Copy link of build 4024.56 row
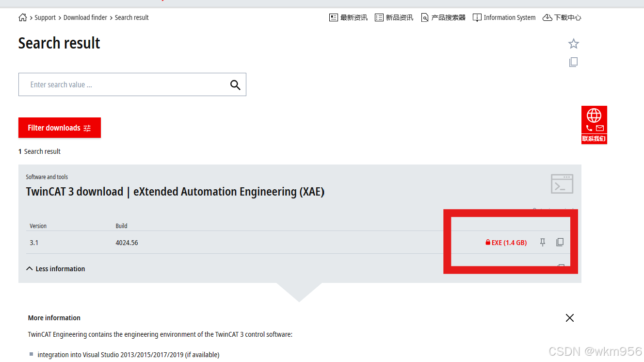This screenshot has height=362, width=644. click(x=560, y=242)
